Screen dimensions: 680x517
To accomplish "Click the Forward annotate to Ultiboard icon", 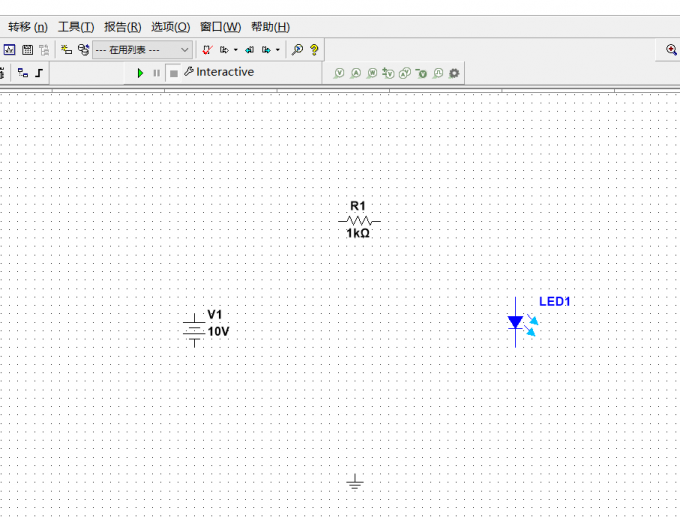I will (266, 50).
